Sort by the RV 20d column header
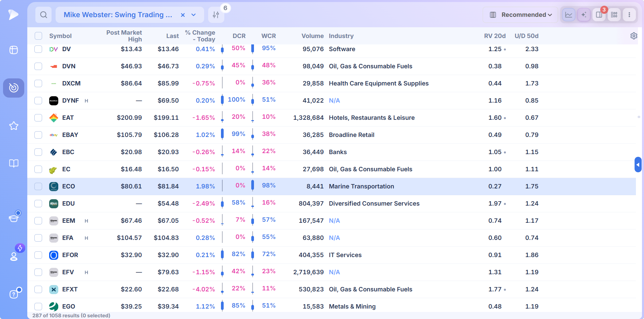644x319 pixels. click(x=495, y=36)
